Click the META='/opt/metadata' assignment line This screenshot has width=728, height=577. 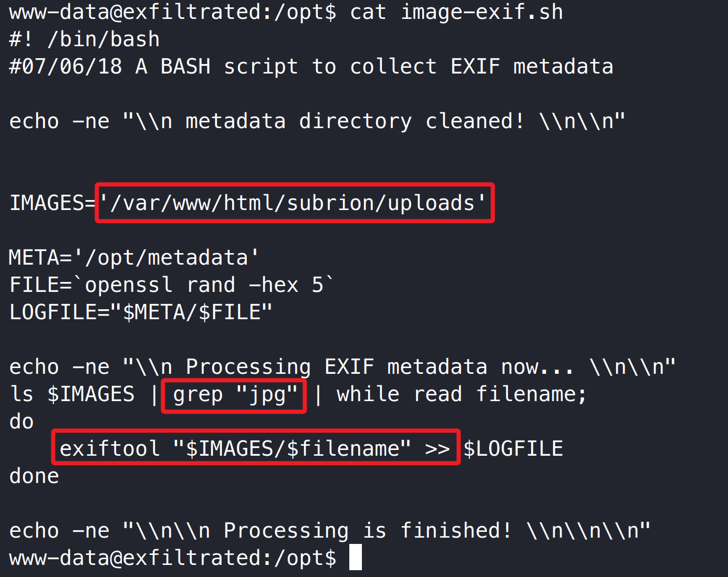134,258
